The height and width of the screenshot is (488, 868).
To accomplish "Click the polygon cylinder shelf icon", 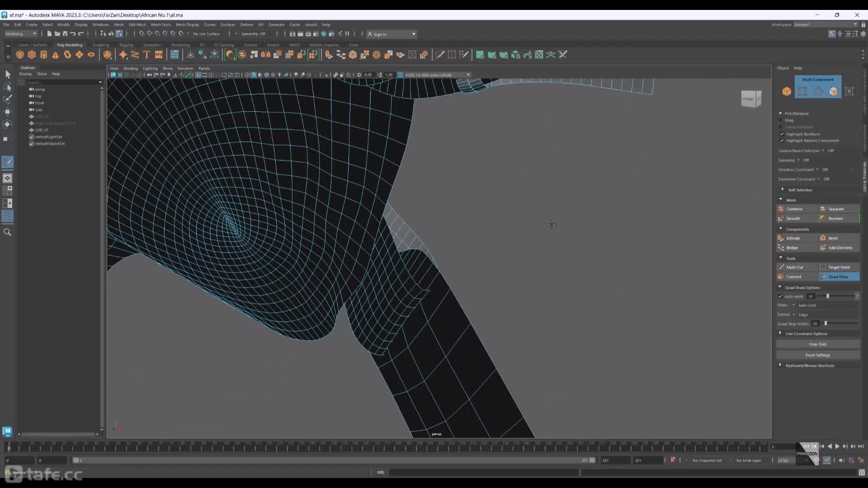I will click(43, 55).
